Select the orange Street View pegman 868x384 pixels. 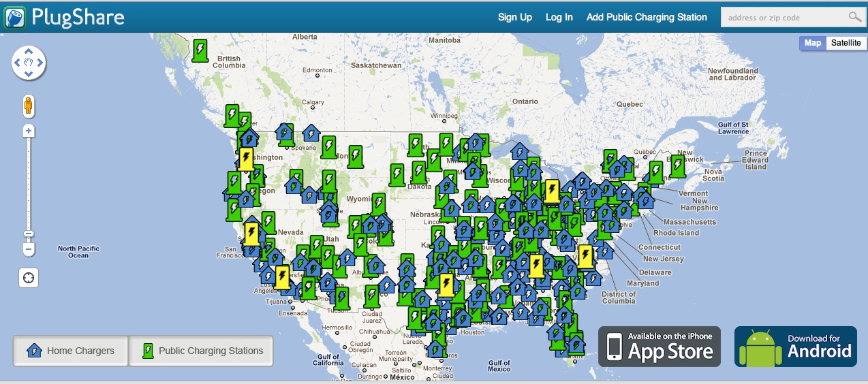(x=29, y=106)
